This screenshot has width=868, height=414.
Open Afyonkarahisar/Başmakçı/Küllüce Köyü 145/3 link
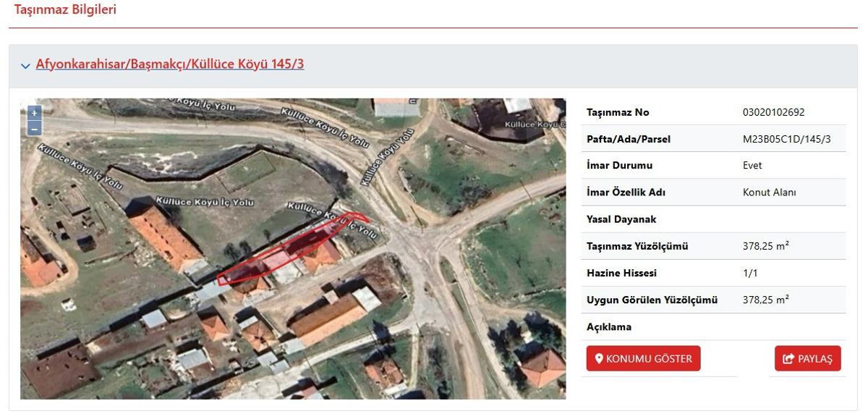pyautogui.click(x=170, y=64)
